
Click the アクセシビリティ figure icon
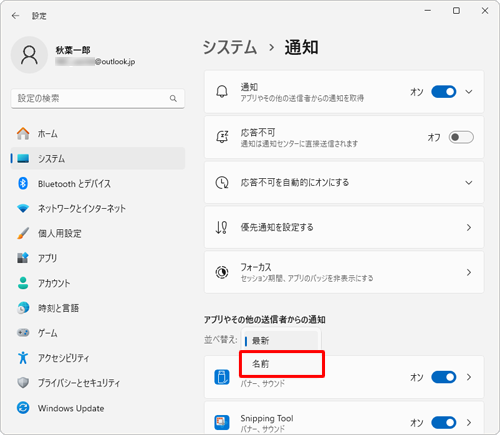tap(23, 358)
